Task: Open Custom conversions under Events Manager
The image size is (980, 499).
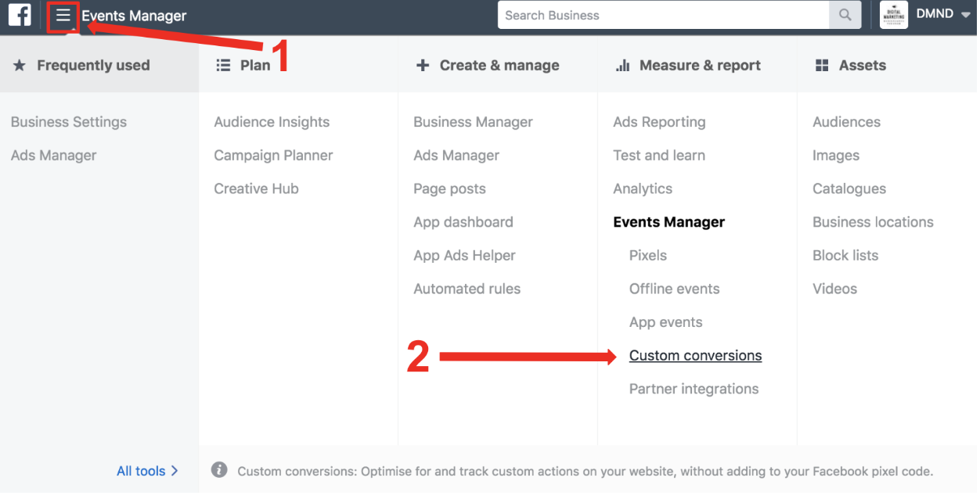Action: click(x=695, y=356)
